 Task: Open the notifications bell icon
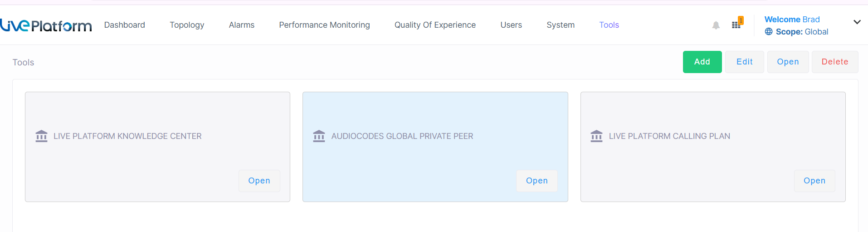[x=716, y=25]
